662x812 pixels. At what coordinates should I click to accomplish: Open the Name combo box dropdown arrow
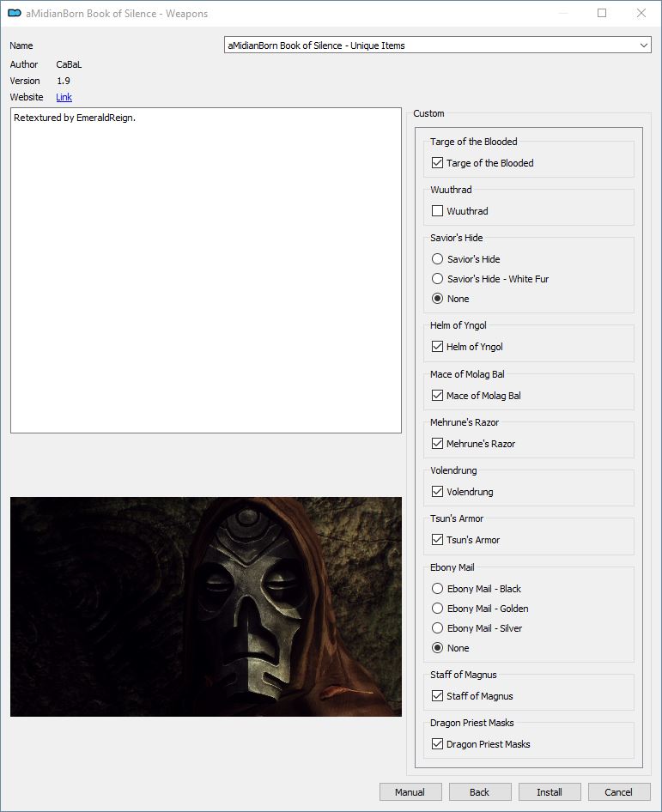coord(643,45)
